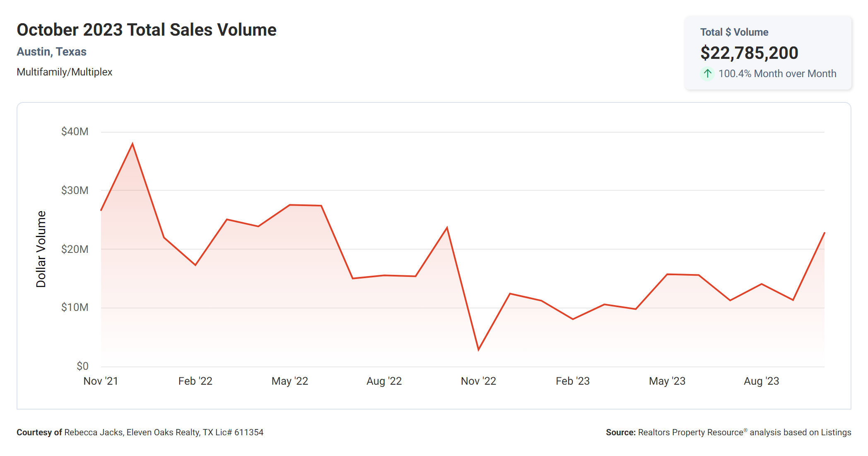
Task: Click the Total $ Volume card heading
Action: coord(734,32)
